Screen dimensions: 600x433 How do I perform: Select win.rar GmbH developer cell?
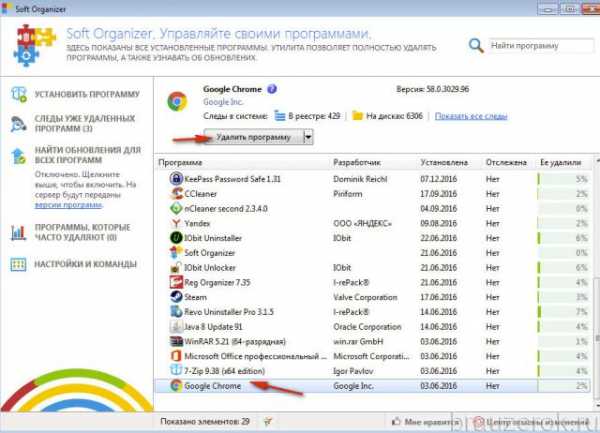pyautogui.click(x=358, y=342)
